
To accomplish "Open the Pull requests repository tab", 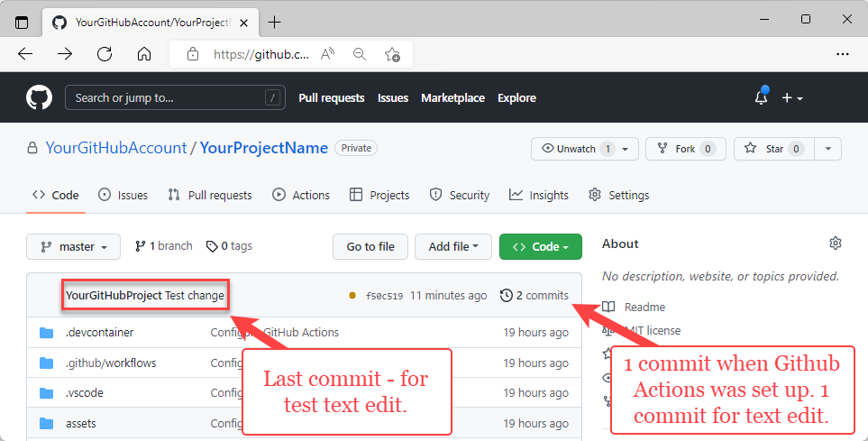I will pos(211,195).
